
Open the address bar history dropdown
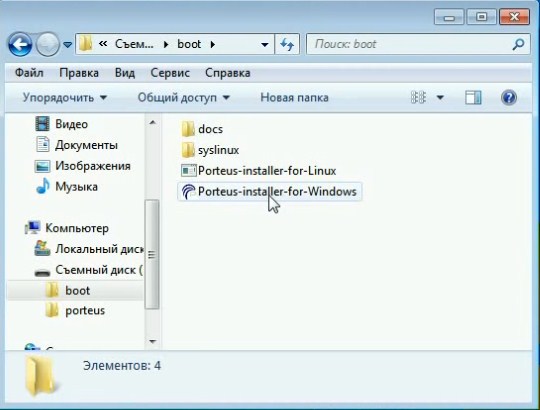pyautogui.click(x=264, y=44)
